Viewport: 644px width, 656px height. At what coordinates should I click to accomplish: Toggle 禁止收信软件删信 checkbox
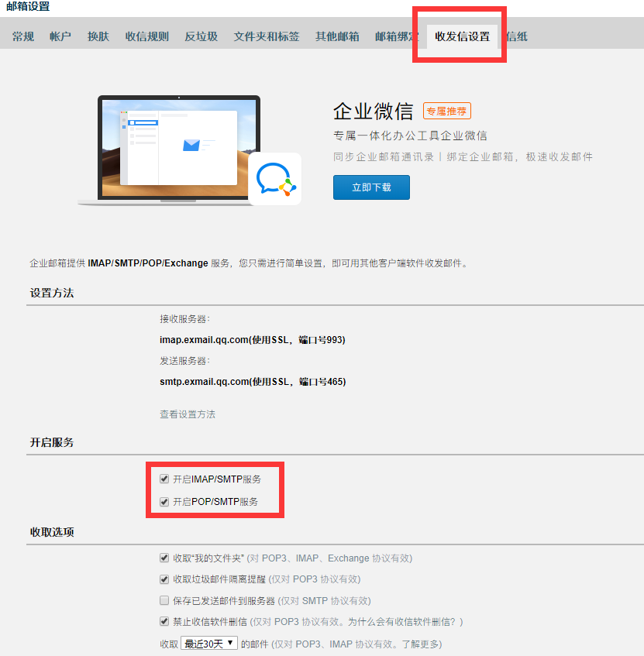coord(164,621)
